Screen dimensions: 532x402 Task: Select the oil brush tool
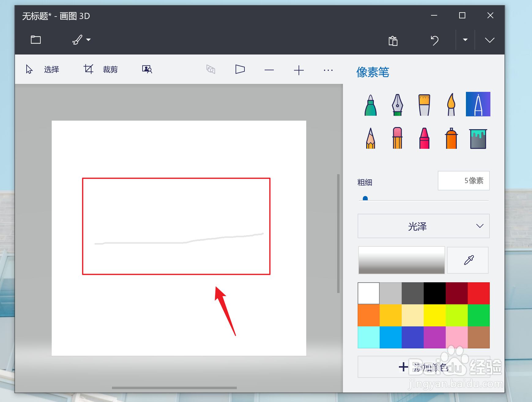pos(451,104)
